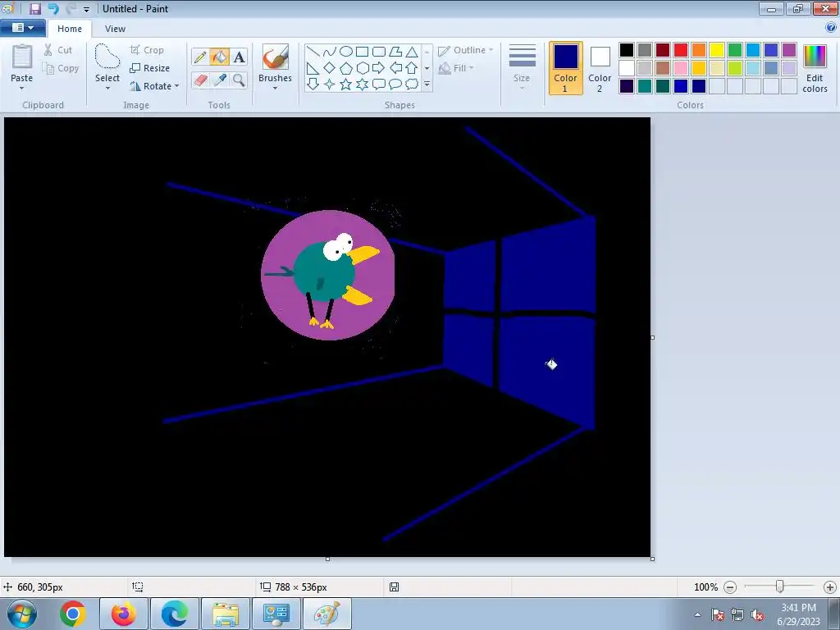Click the Resize button
This screenshot has height=630, width=840.
coord(149,68)
